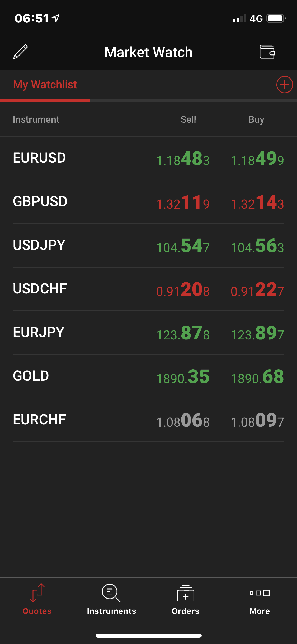The image size is (297, 644).
Task: Open the wallet account icon
Action: pos(267,52)
